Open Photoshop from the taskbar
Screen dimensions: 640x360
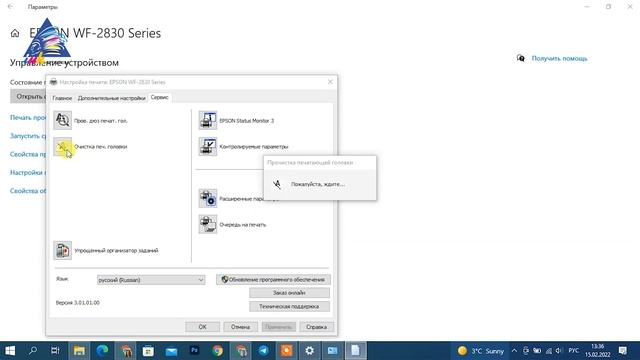pyautogui.click(x=194, y=351)
